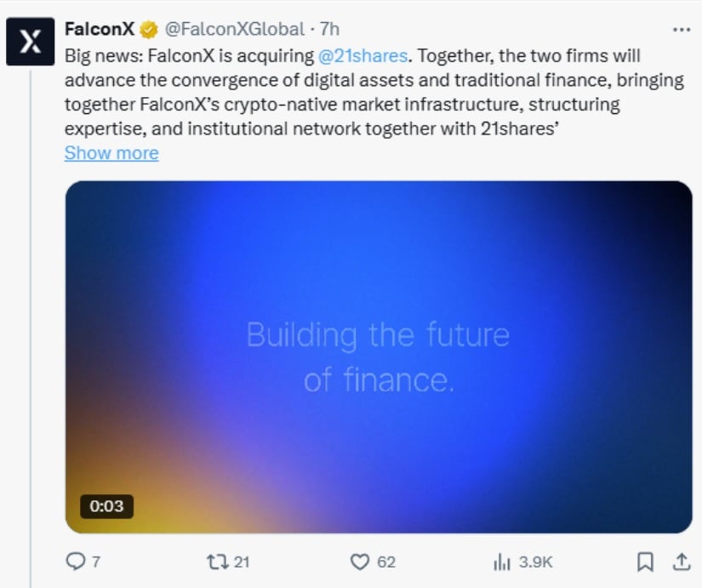Click the share upload-arrow icon
Image resolution: width=702 pixels, height=588 pixels.
681,562
